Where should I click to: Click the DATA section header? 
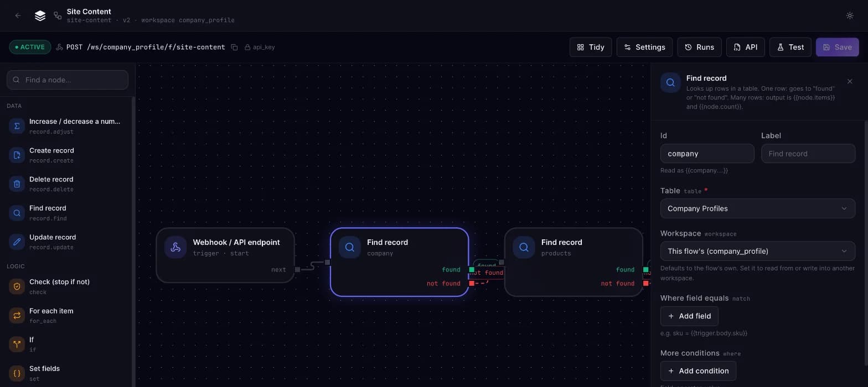14,106
